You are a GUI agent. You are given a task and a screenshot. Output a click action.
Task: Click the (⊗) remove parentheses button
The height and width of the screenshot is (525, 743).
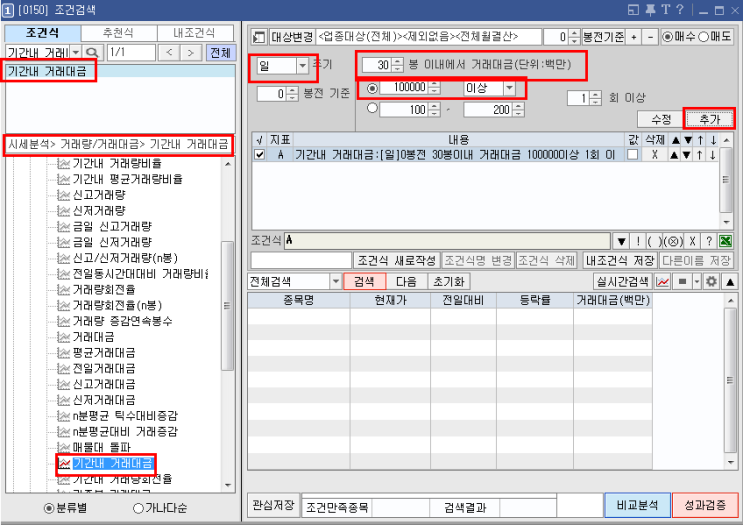[673, 241]
